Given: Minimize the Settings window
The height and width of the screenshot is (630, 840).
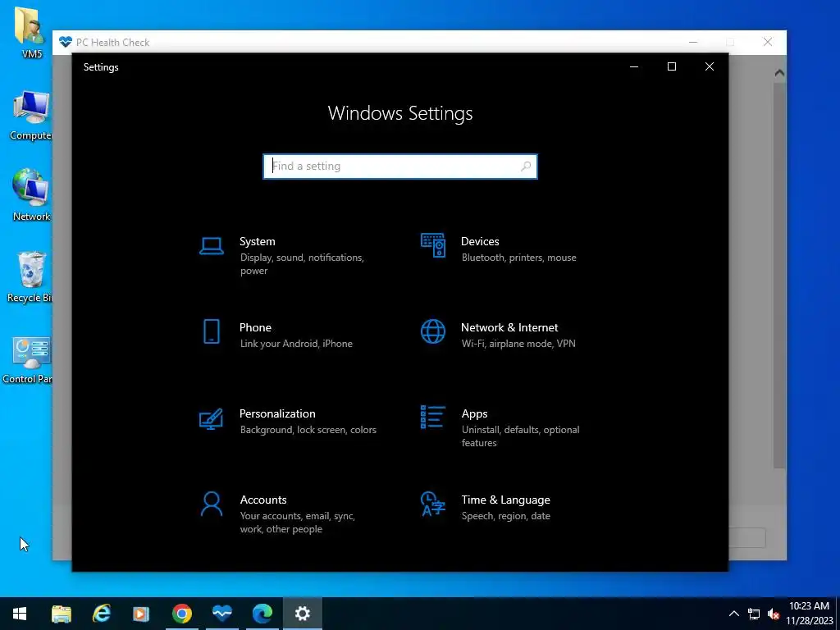Looking at the screenshot, I should (x=634, y=67).
